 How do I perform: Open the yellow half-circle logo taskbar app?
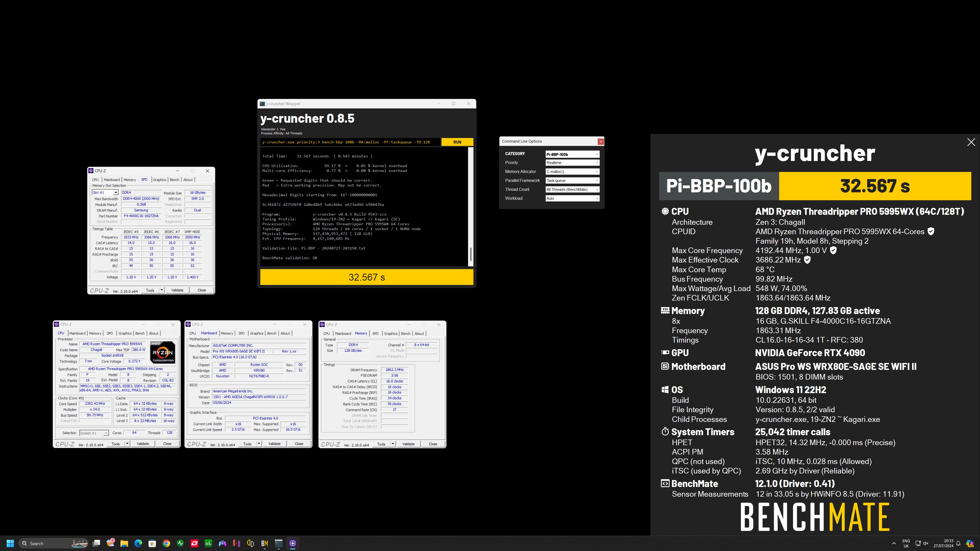coord(250,543)
